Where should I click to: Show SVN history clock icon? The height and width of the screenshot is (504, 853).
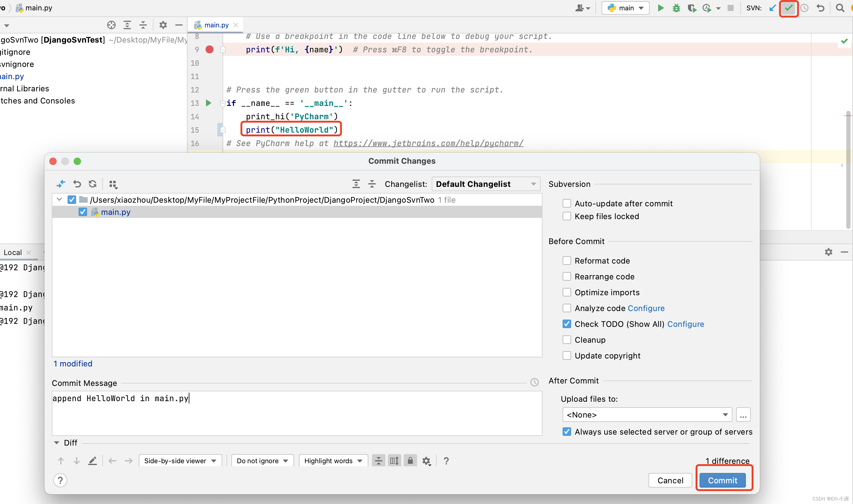804,8
